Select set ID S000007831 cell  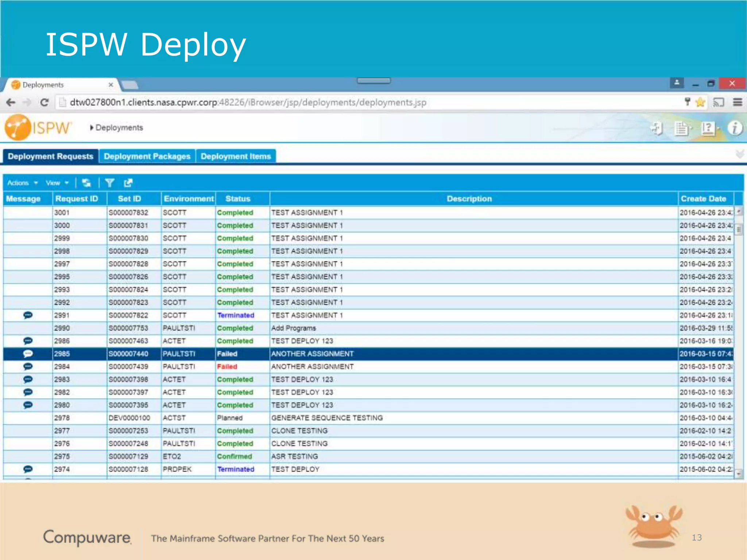(134, 225)
